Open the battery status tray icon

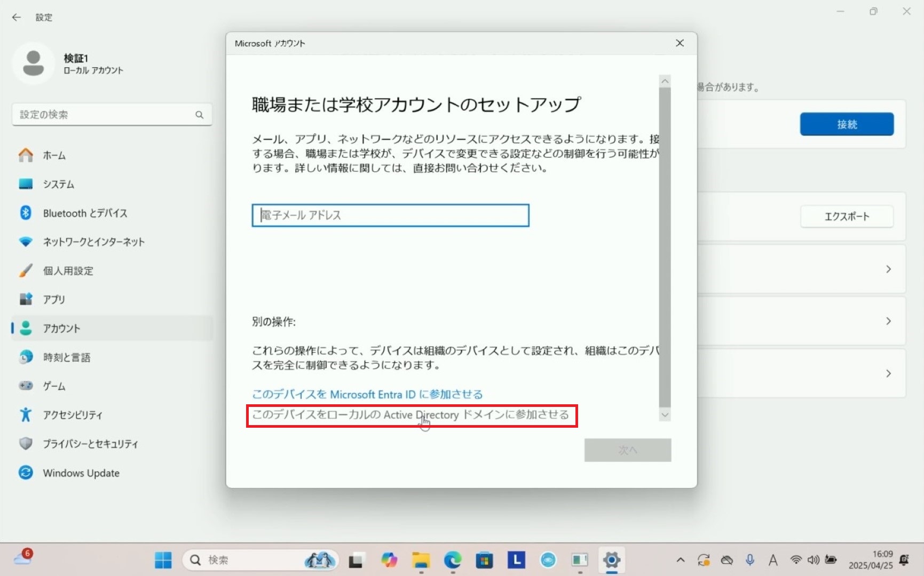(x=831, y=560)
